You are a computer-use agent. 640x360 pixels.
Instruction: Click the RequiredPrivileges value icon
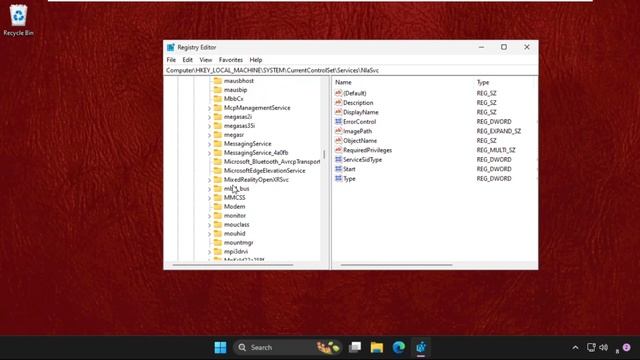point(338,150)
